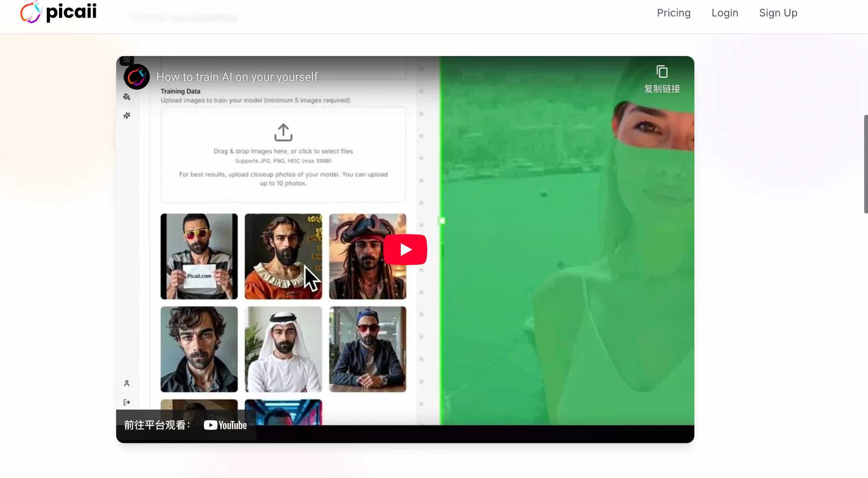868x478 pixels.
Task: Play the YouTube video
Action: pos(405,249)
